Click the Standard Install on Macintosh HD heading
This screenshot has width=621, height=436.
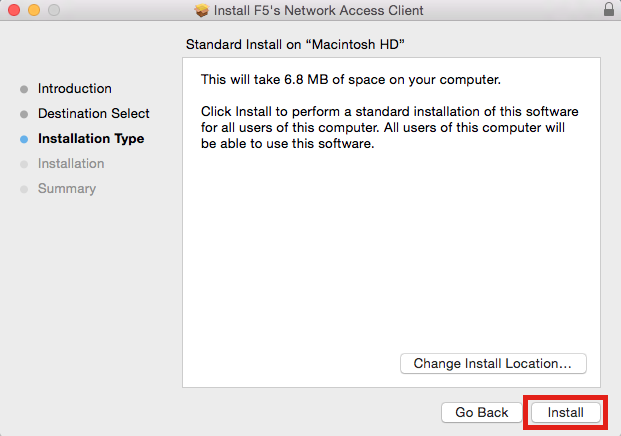[x=295, y=44]
